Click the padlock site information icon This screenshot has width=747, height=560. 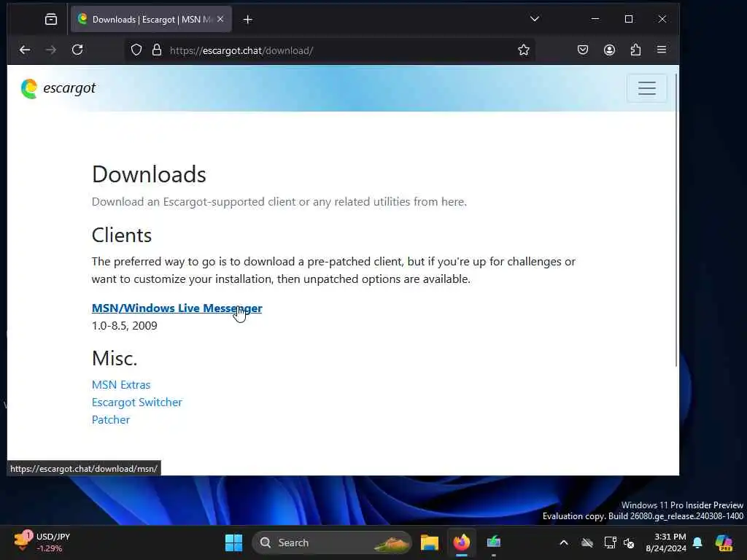click(157, 50)
